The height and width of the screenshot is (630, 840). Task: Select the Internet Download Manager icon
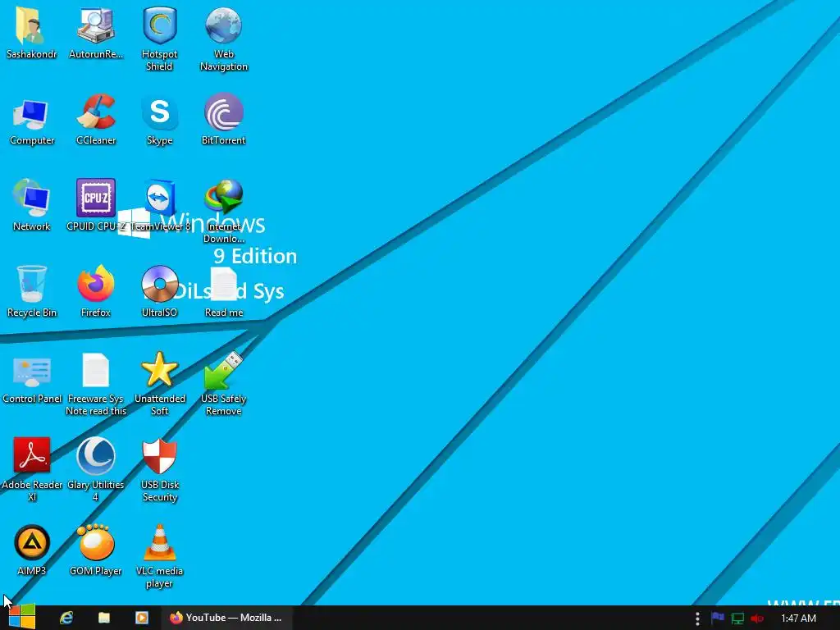point(223,197)
